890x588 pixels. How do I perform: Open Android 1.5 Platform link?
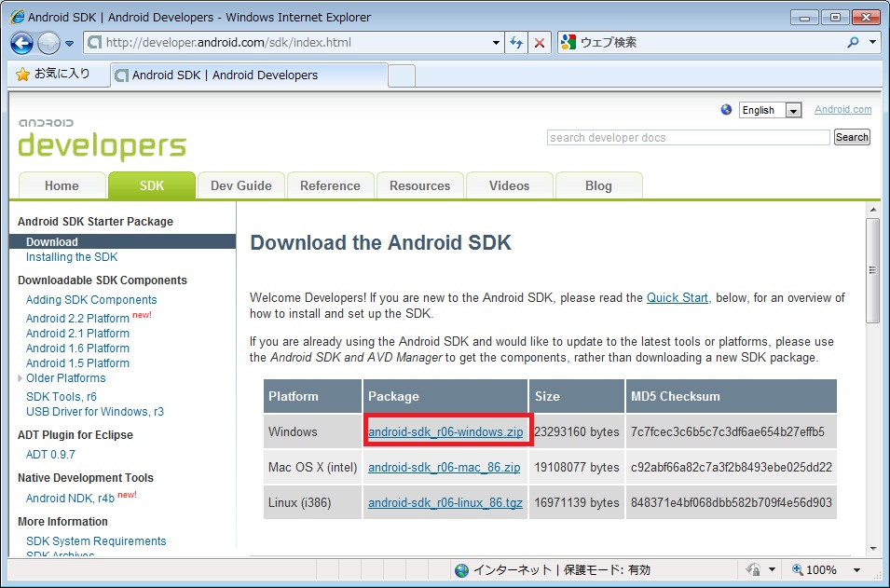point(77,362)
